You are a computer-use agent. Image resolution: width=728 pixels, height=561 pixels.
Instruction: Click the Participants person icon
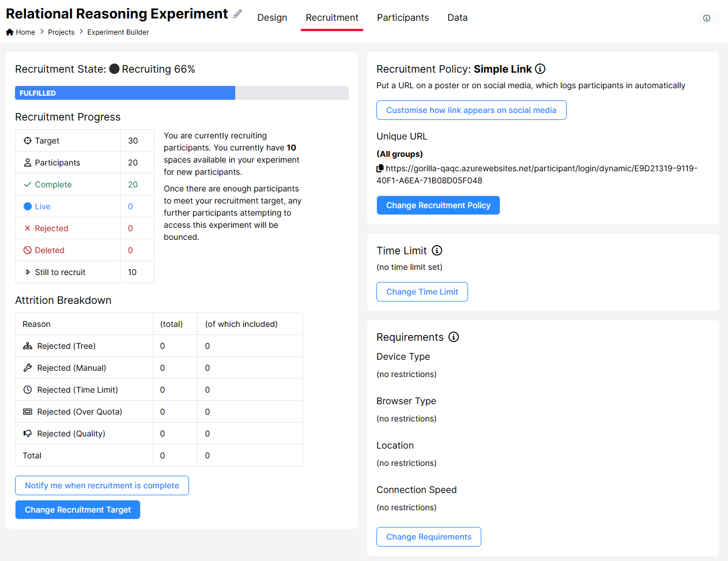(x=28, y=163)
